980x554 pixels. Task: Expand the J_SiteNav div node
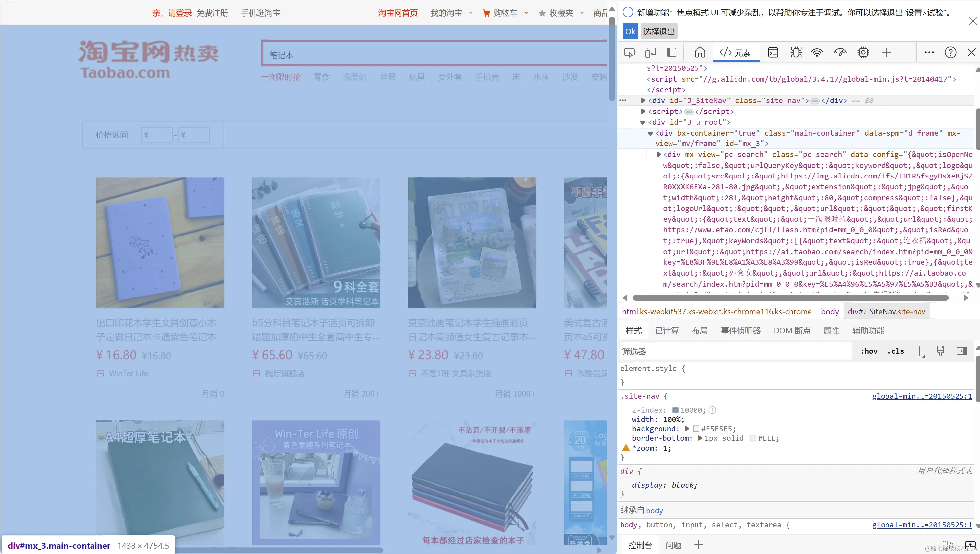point(643,100)
